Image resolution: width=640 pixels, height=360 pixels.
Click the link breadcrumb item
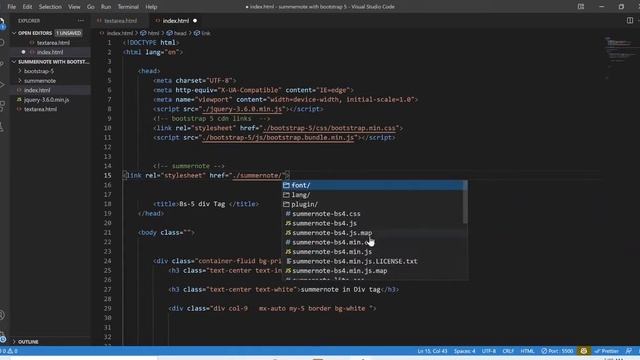(206, 33)
